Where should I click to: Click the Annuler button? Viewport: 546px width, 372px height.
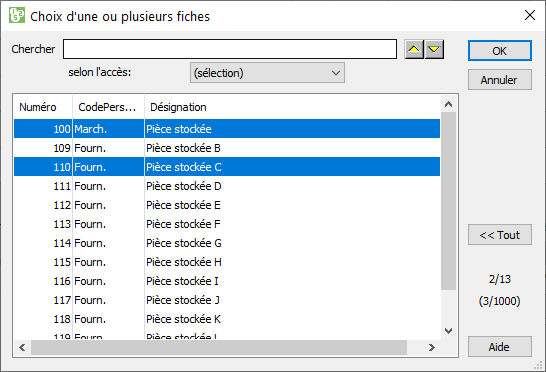coord(500,80)
